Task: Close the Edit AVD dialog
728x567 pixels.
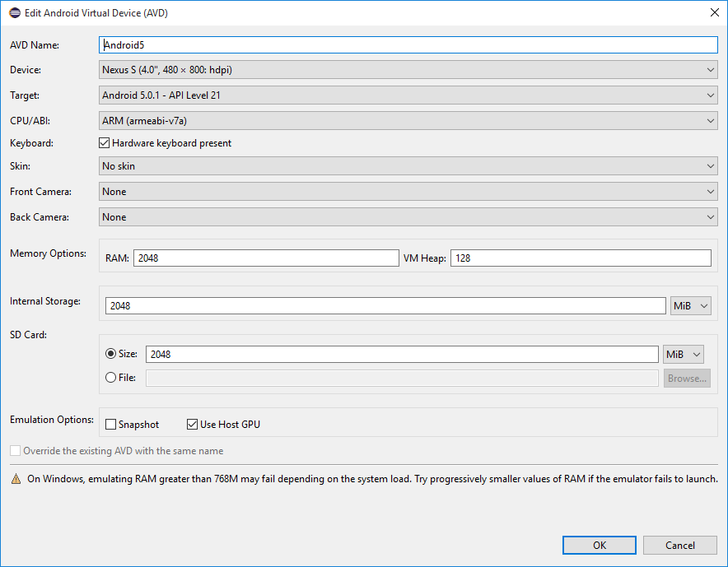Action: point(715,12)
